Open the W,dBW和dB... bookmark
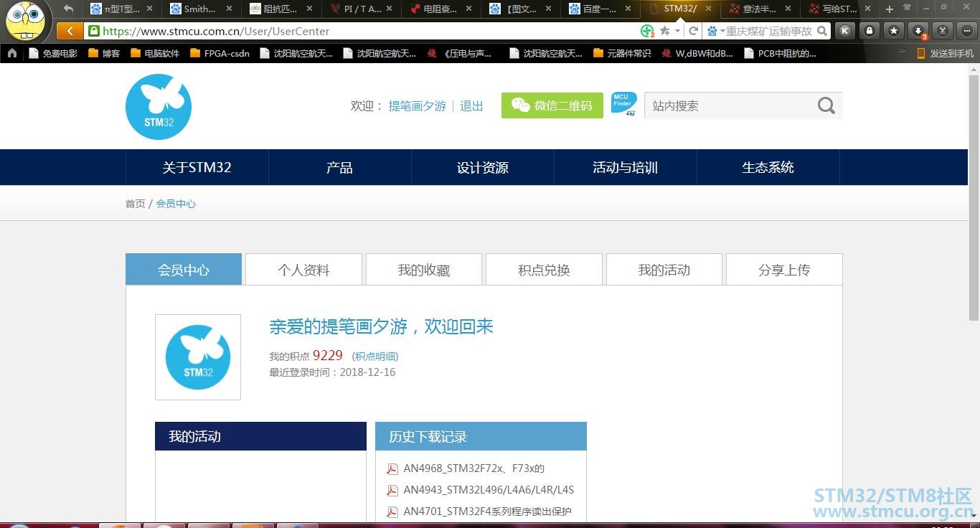 697,53
